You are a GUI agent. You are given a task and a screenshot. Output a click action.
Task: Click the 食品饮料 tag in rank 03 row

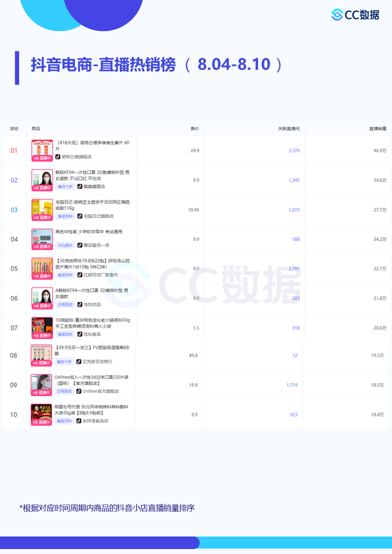[x=65, y=216]
